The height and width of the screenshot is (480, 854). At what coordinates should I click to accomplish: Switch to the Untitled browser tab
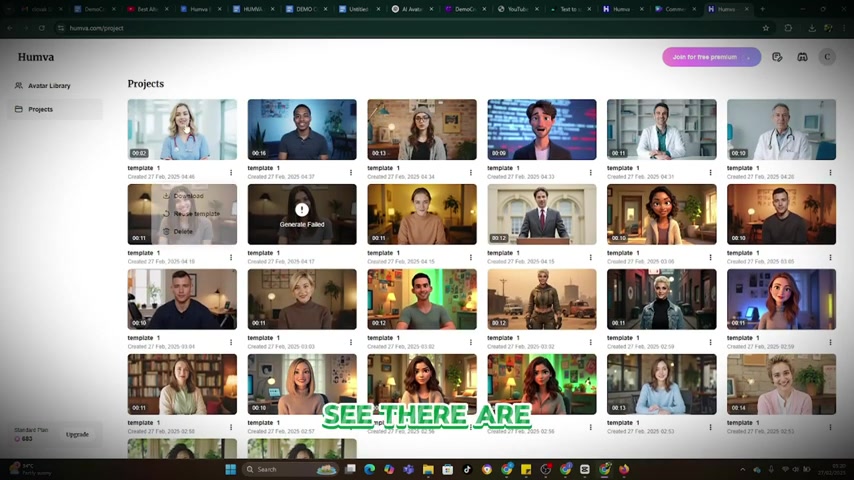[358, 9]
